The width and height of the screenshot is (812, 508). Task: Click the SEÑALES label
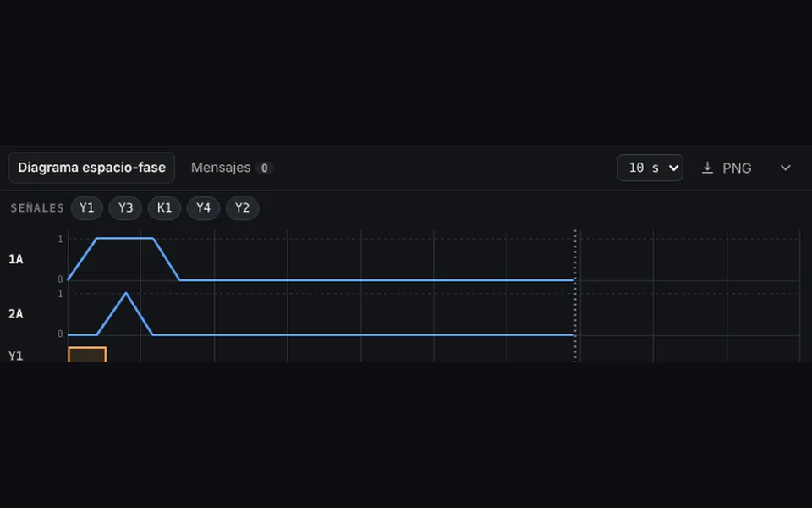tap(37, 208)
